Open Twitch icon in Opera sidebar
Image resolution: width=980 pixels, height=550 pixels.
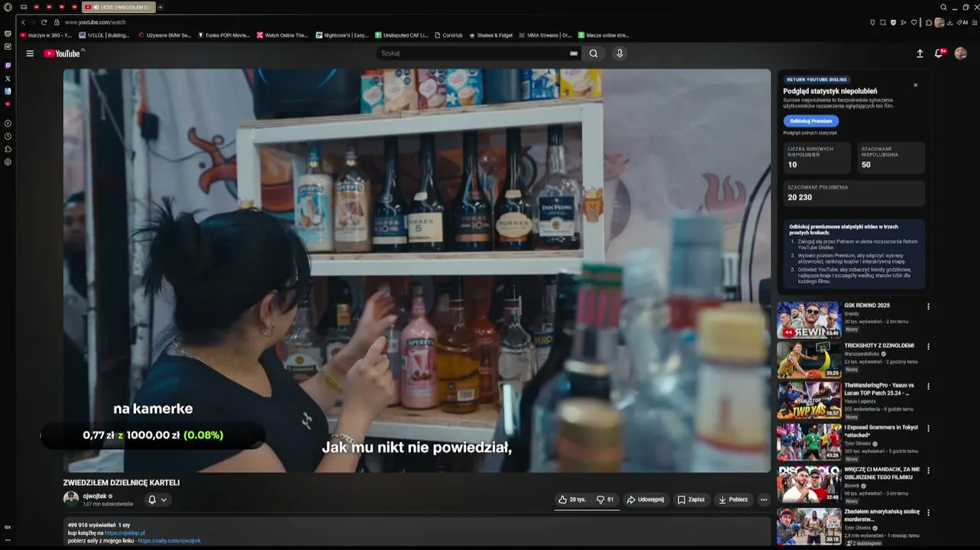(8, 66)
